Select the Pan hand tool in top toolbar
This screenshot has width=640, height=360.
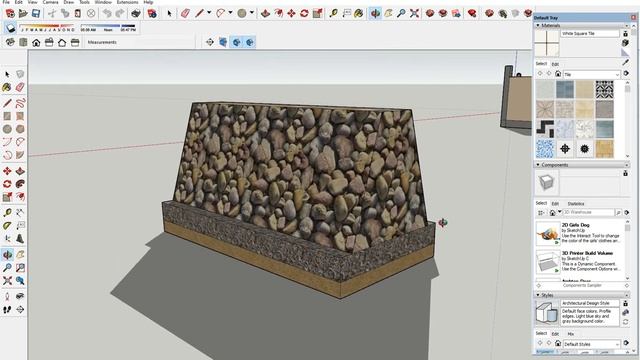click(x=388, y=13)
